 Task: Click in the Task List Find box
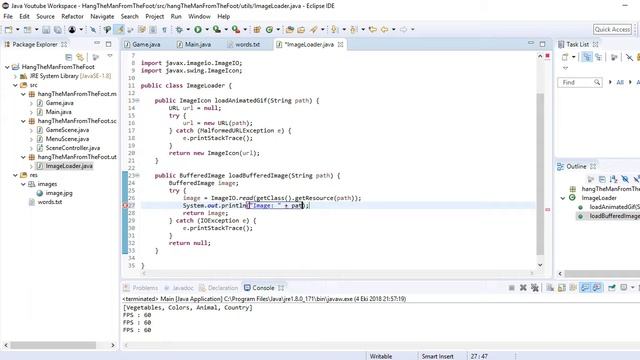tap(579, 82)
